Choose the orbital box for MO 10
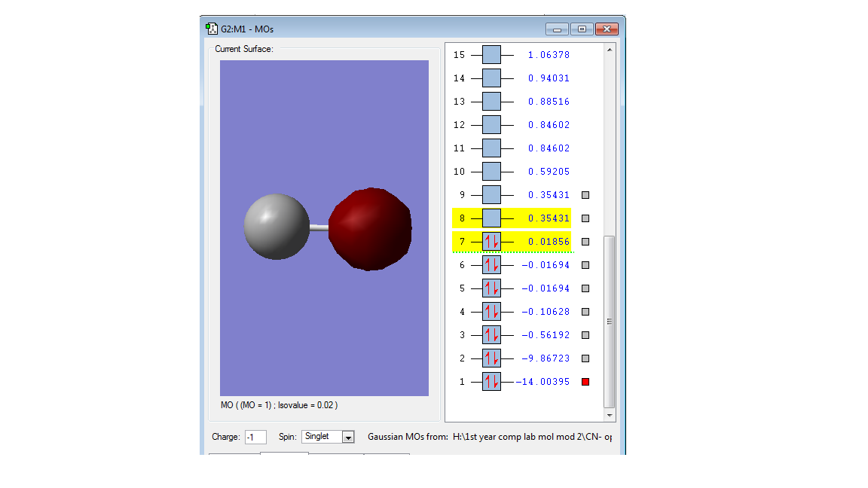This screenshot has height=488, width=868. pos(491,172)
